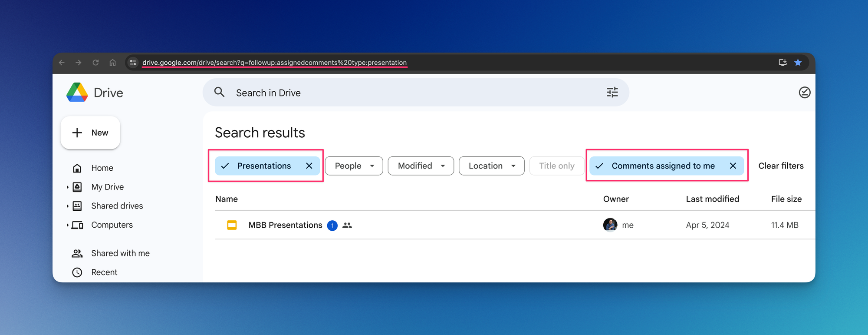Click the New button
Screen dimensions: 868x335
pyautogui.click(x=90, y=133)
